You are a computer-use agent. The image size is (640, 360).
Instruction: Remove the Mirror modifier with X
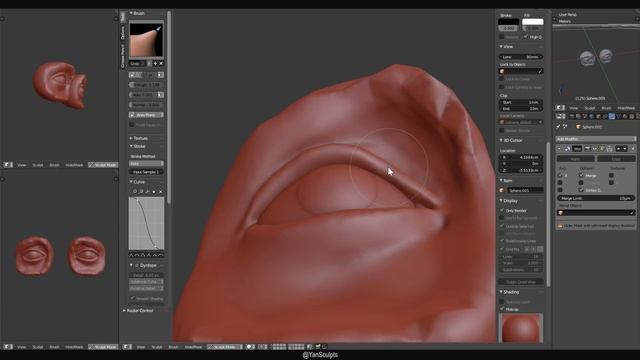click(633, 149)
